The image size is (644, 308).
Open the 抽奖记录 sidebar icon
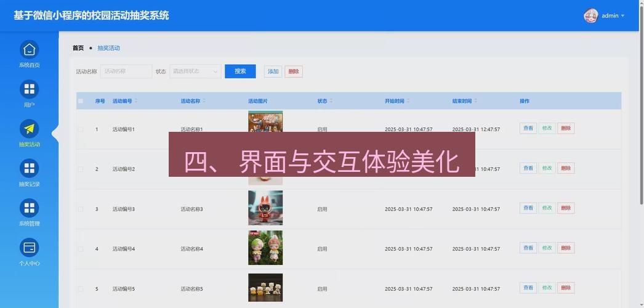coord(29,168)
